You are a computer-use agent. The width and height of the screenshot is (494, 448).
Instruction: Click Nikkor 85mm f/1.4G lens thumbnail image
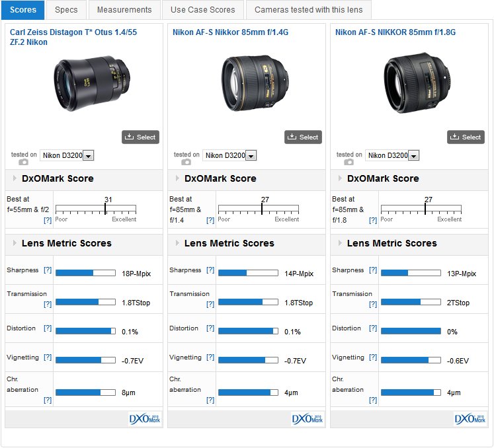[255, 83]
